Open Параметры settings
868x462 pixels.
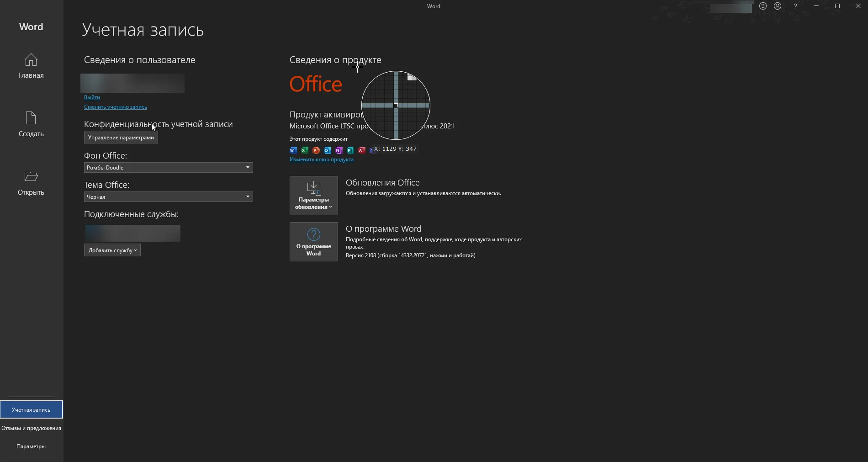[x=31, y=446]
